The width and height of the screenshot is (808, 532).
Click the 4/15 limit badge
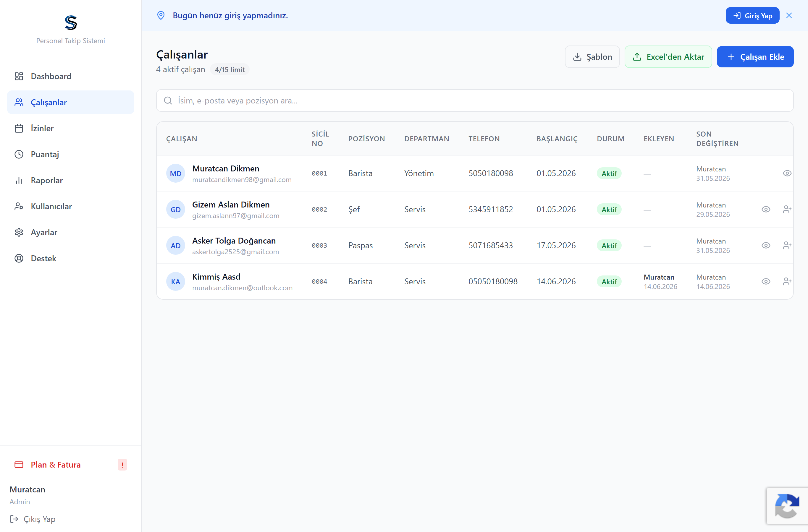click(x=230, y=69)
